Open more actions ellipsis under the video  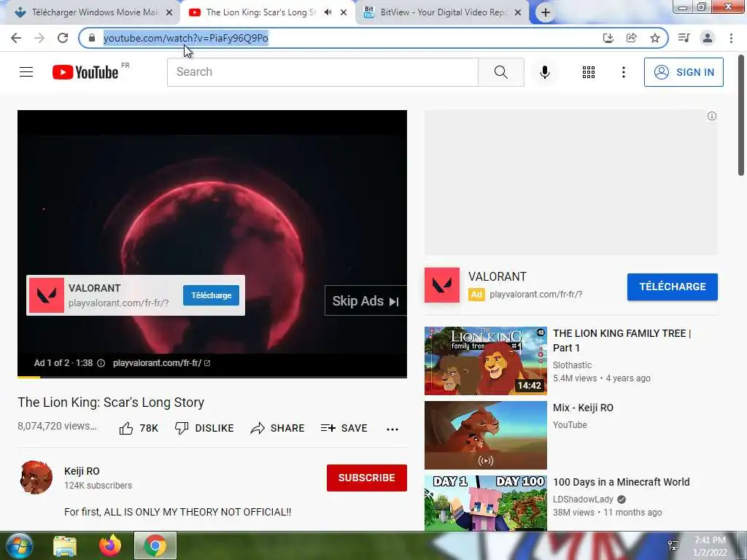(392, 429)
